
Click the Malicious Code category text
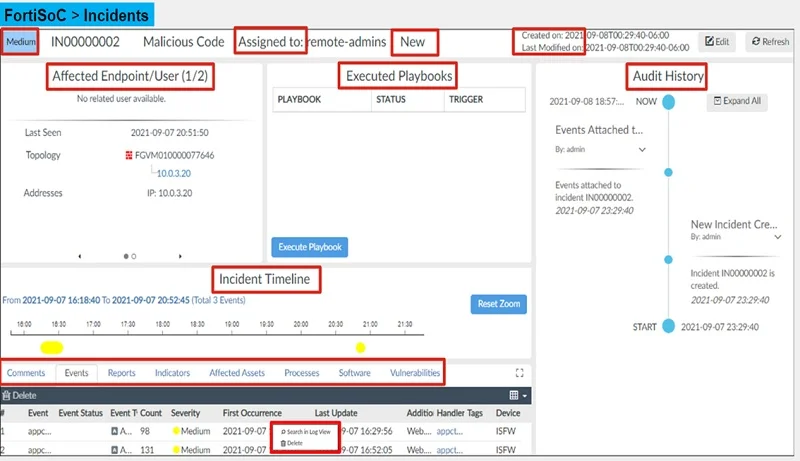pos(184,42)
